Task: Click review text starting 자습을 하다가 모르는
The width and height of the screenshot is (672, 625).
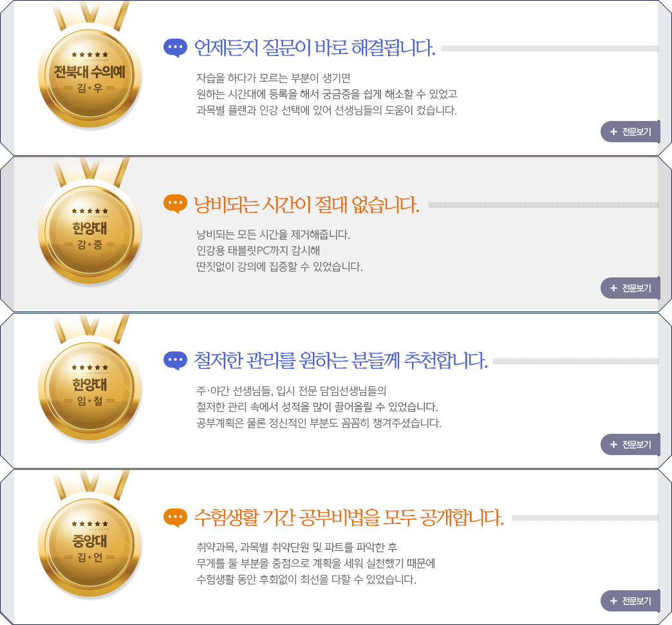Action: 326,94
